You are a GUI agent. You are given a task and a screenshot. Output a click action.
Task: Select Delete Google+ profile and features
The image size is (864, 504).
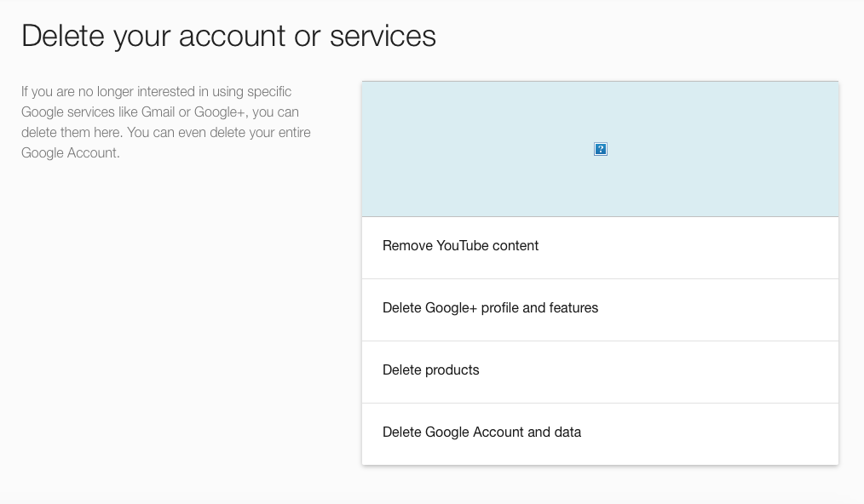click(600, 310)
